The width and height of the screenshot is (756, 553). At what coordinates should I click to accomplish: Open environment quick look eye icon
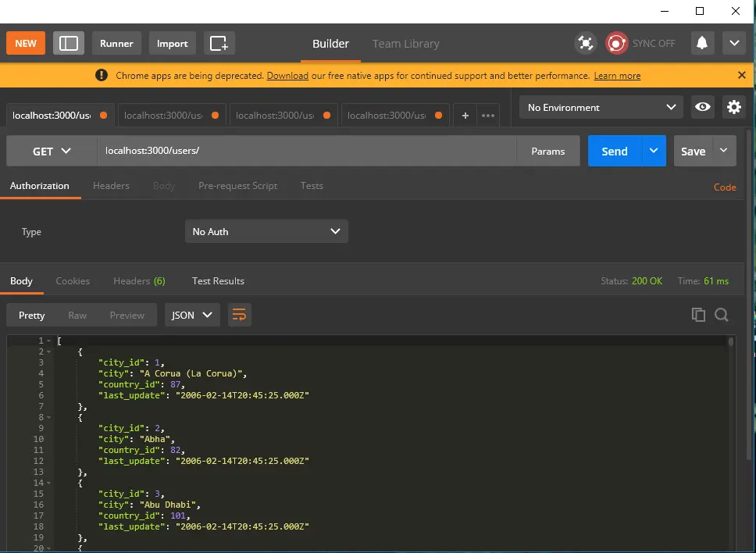(702, 107)
